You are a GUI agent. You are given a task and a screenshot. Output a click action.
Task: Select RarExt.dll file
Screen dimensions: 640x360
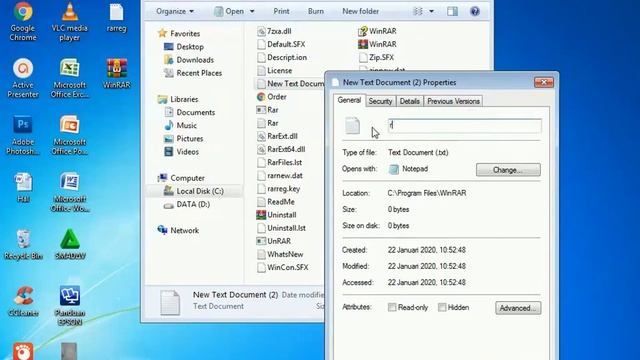click(277, 136)
